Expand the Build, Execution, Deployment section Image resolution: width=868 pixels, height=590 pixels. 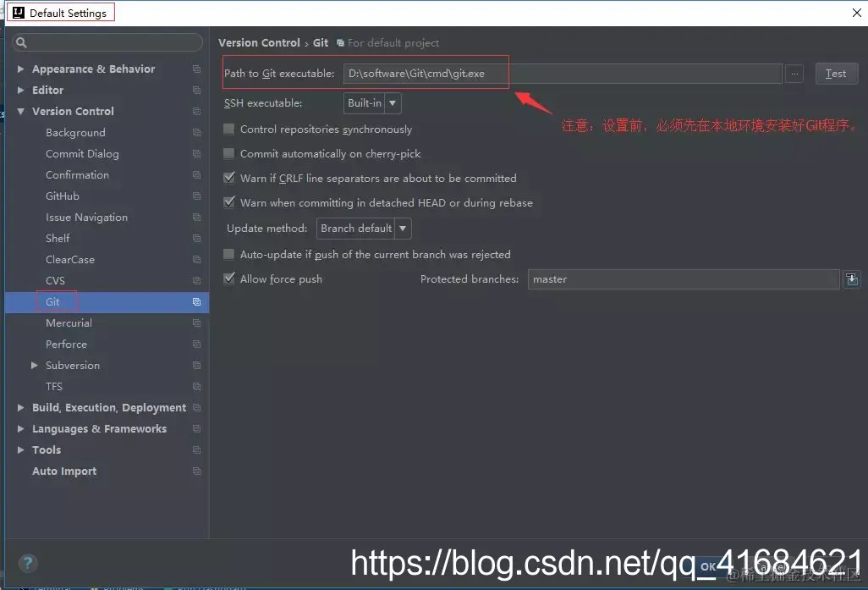point(20,408)
